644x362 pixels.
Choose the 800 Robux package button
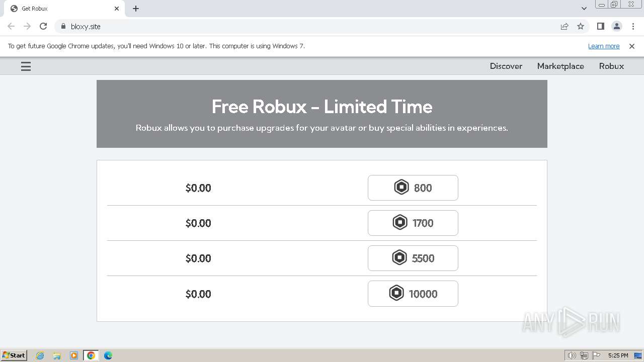click(x=413, y=188)
